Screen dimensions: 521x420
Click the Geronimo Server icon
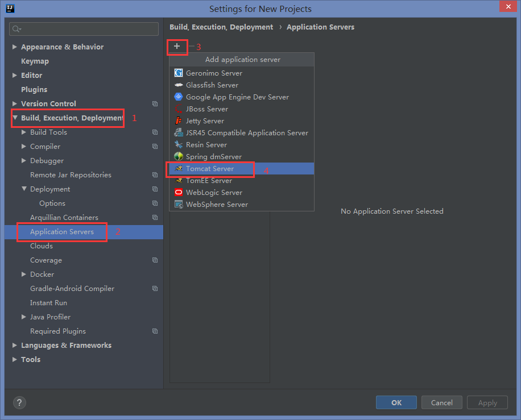[x=179, y=73]
